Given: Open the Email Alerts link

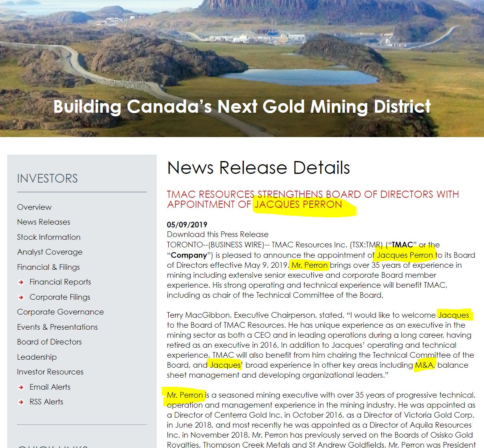Looking at the screenshot, I should (x=50, y=387).
